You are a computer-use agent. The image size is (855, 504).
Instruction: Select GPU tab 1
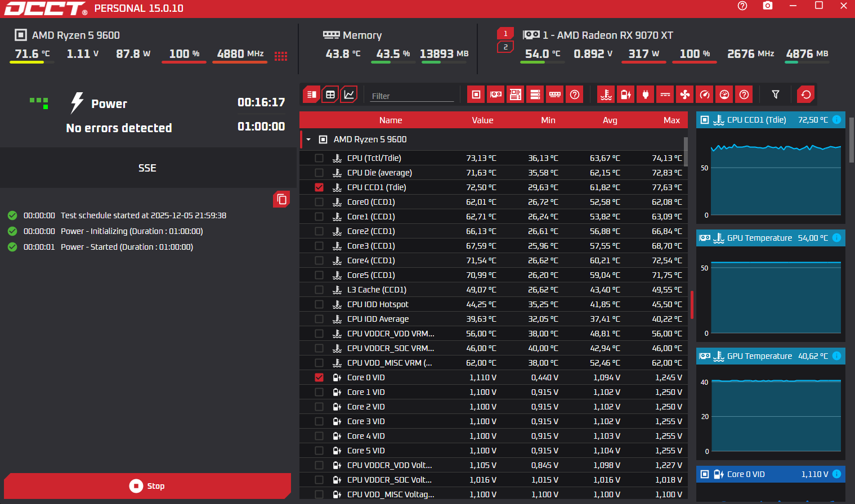point(505,34)
